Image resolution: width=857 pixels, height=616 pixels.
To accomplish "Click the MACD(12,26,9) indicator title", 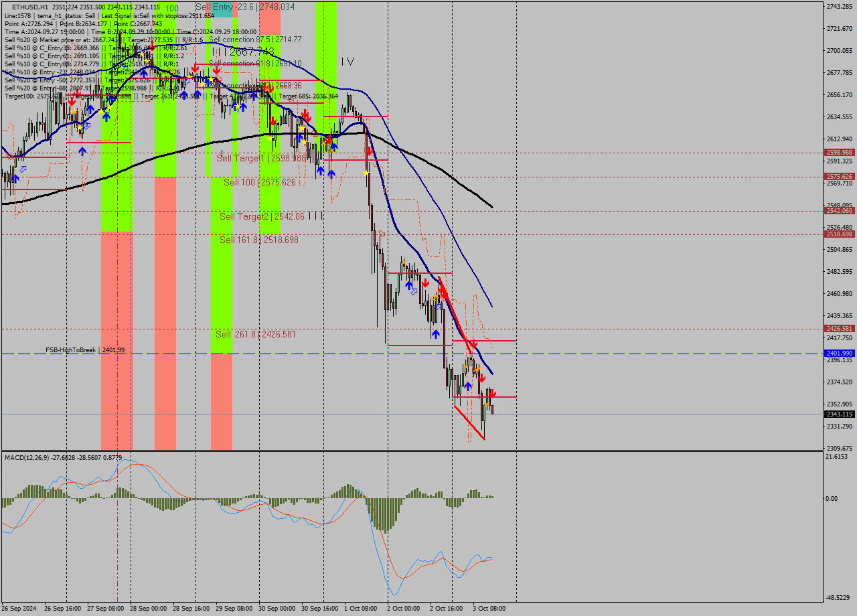I will click(64, 457).
